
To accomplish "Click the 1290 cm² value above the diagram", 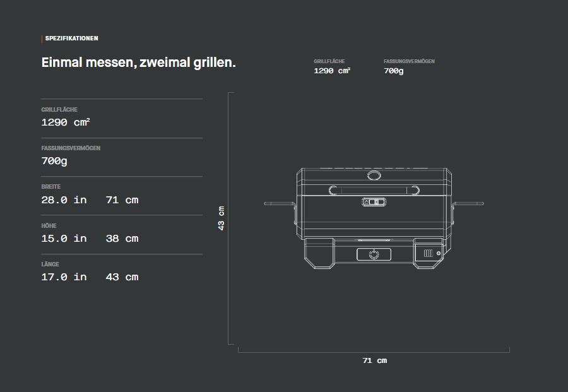I will point(332,71).
